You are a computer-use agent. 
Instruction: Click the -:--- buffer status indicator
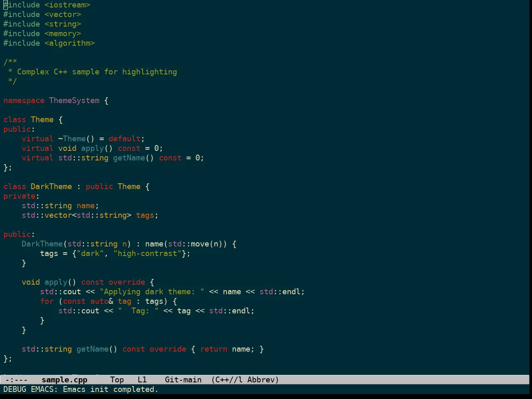coord(17,379)
